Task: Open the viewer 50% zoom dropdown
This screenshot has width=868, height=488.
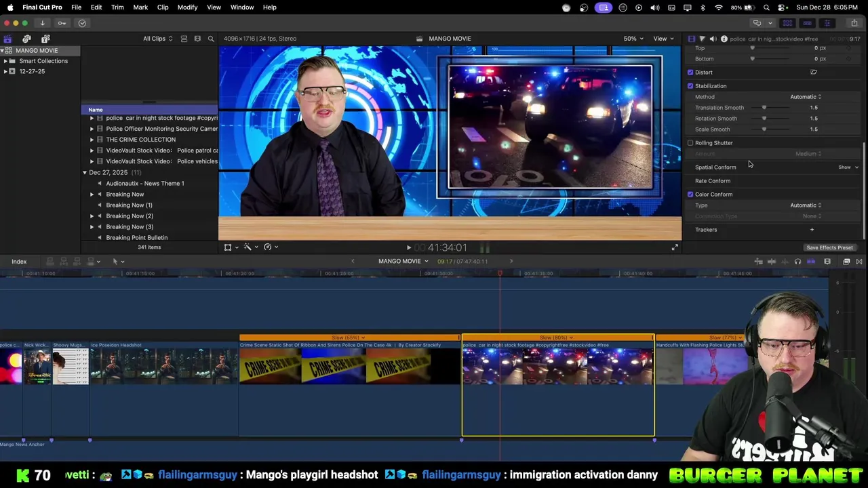Action: point(634,39)
